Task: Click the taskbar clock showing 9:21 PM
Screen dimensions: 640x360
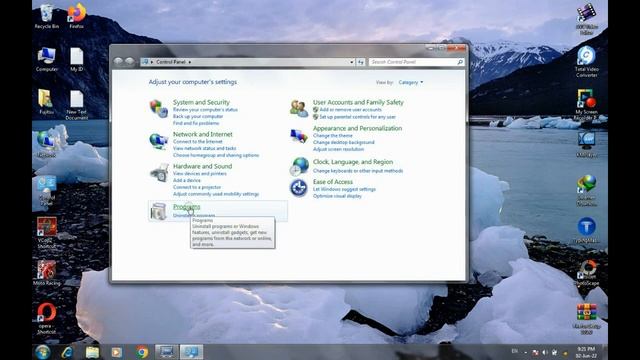Action: coord(587,352)
